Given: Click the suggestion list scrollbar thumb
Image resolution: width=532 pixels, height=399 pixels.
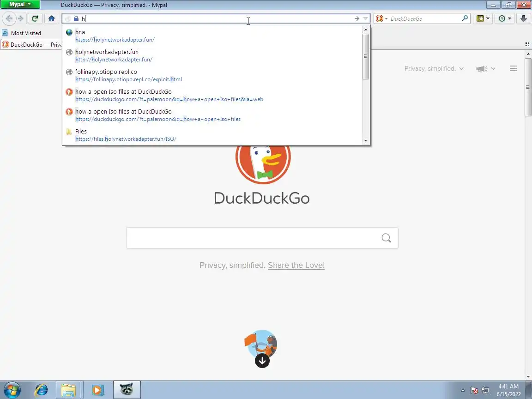Looking at the screenshot, I should (365, 56).
